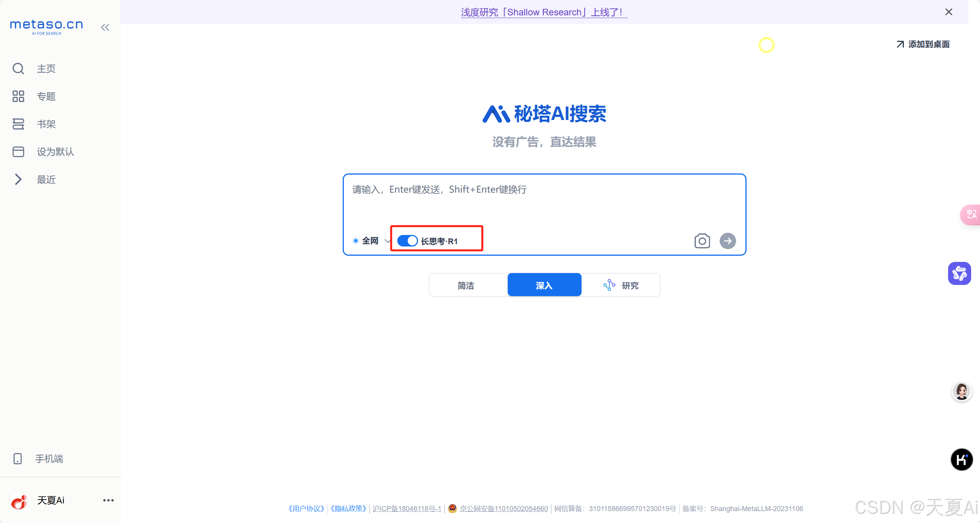Click the black K floating icon
The image size is (980, 523).
point(962,460)
